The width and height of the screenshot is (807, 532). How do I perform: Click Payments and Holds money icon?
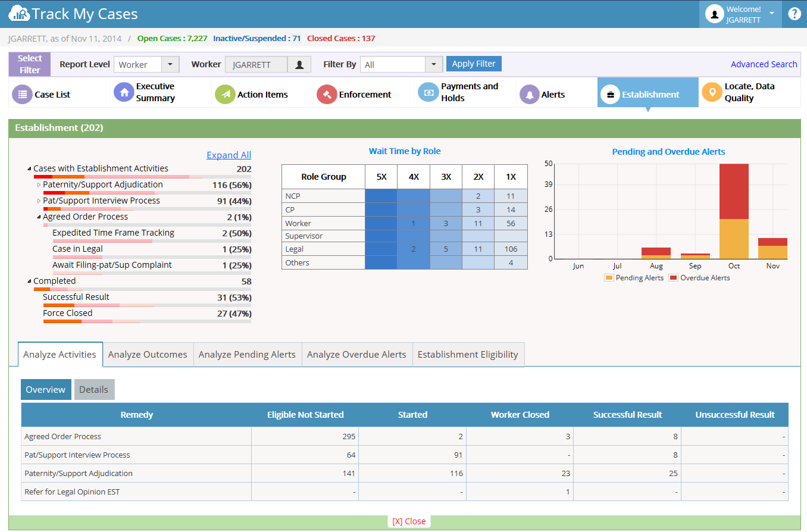pos(428,92)
